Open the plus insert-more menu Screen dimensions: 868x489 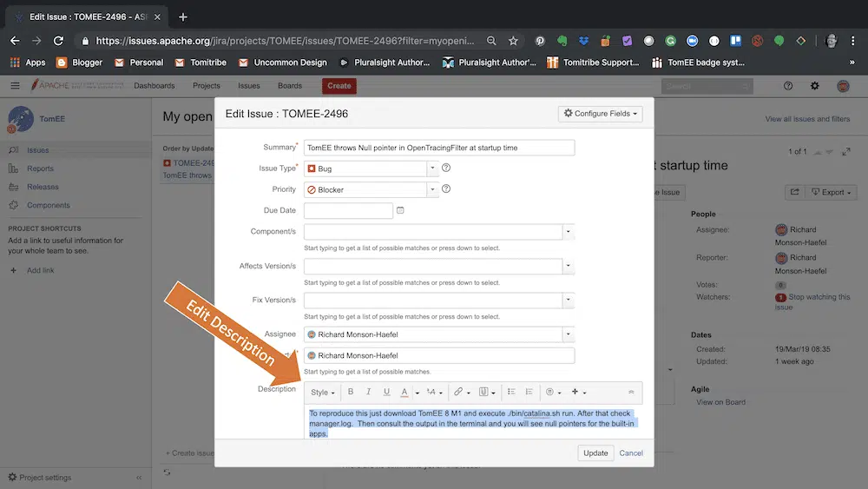578,392
